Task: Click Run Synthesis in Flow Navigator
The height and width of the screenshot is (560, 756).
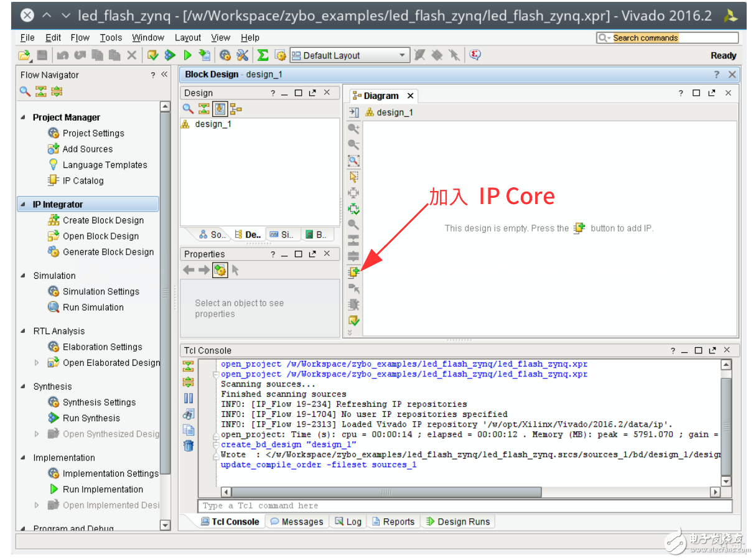Action: [91, 418]
